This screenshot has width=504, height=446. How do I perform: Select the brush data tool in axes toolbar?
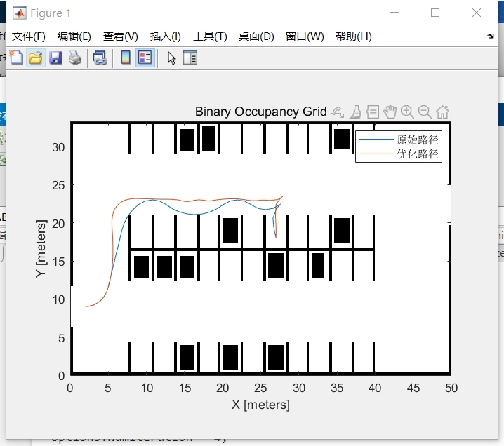click(355, 112)
